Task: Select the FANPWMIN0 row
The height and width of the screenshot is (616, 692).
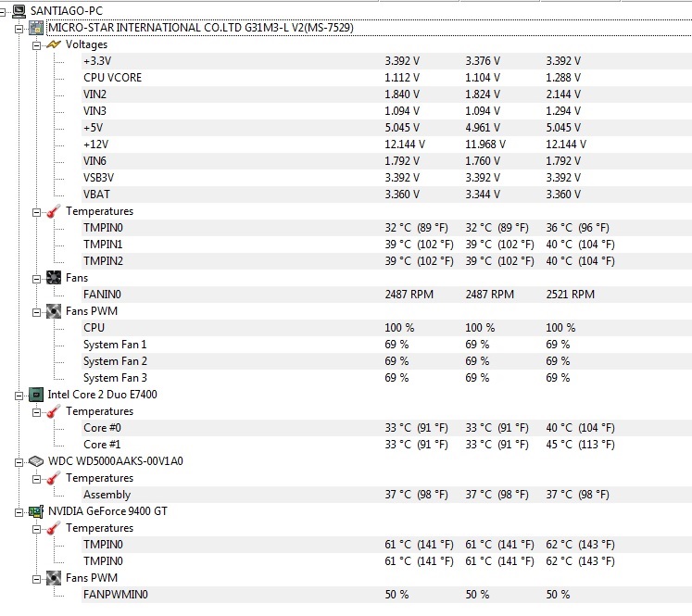Action: coord(386,595)
